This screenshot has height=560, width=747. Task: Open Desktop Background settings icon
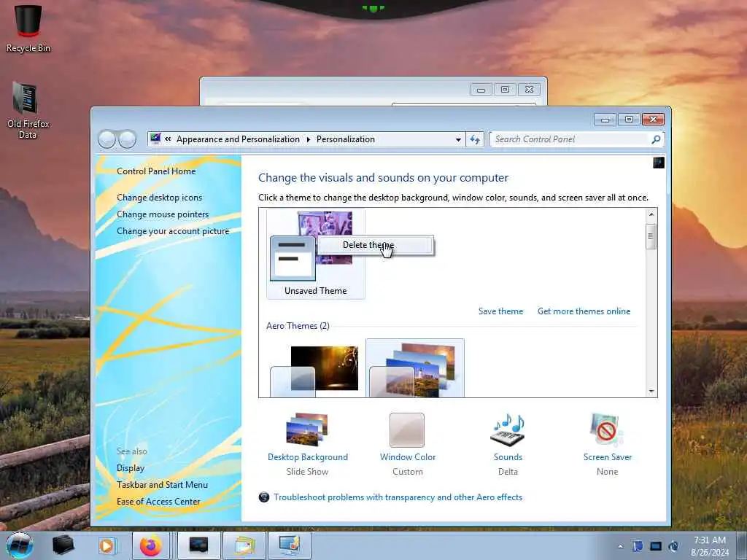click(307, 429)
